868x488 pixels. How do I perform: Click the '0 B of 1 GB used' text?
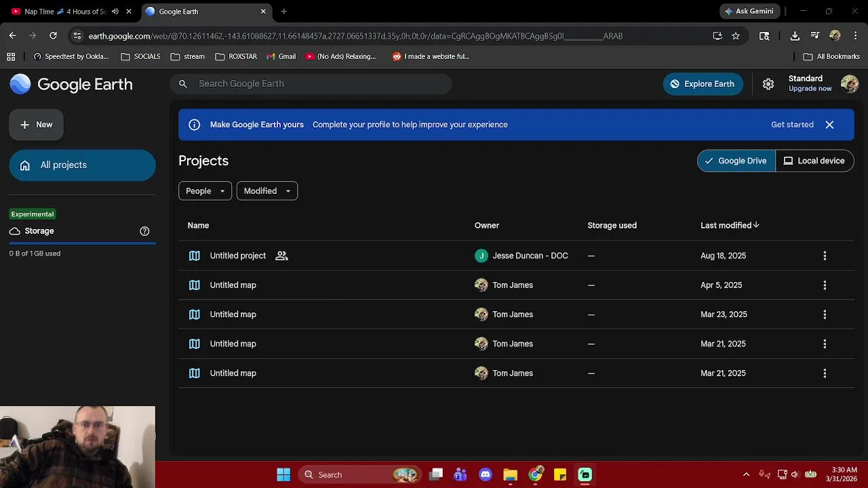click(x=35, y=253)
